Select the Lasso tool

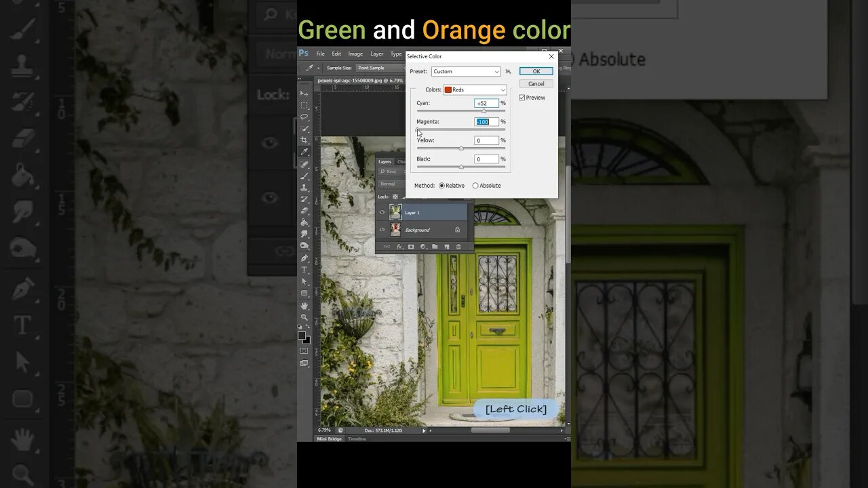point(304,117)
